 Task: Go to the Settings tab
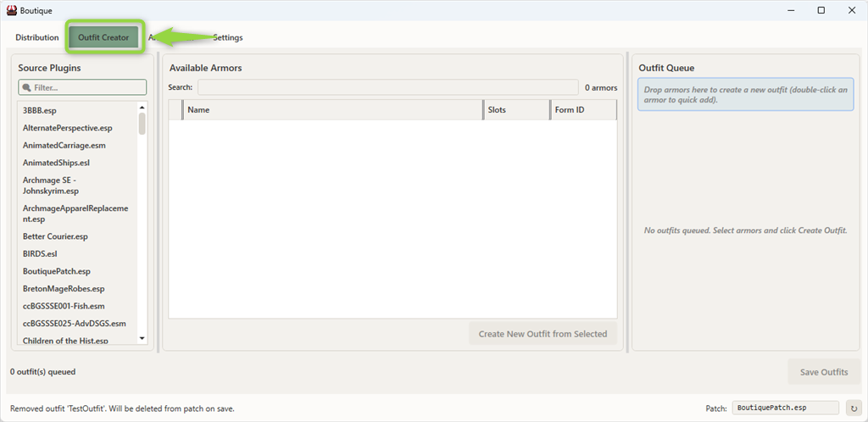click(227, 37)
